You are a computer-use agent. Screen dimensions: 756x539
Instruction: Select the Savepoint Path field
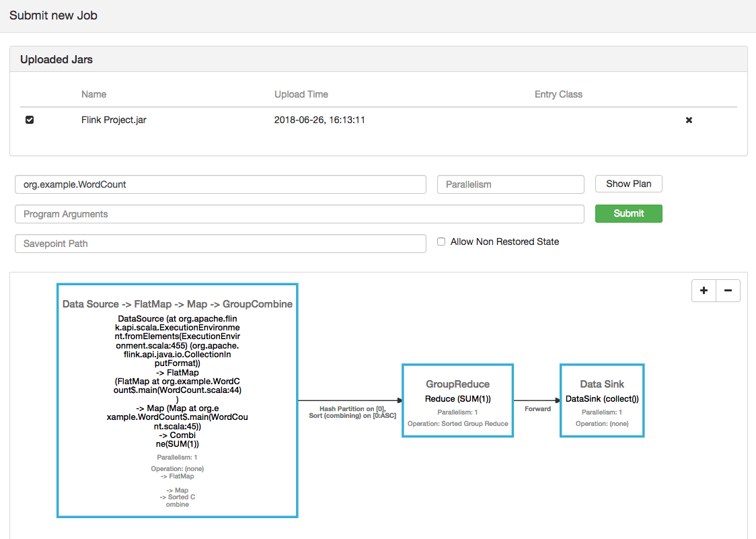(220, 244)
